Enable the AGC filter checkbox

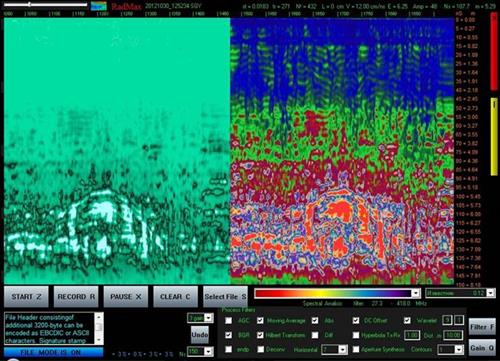(x=228, y=320)
